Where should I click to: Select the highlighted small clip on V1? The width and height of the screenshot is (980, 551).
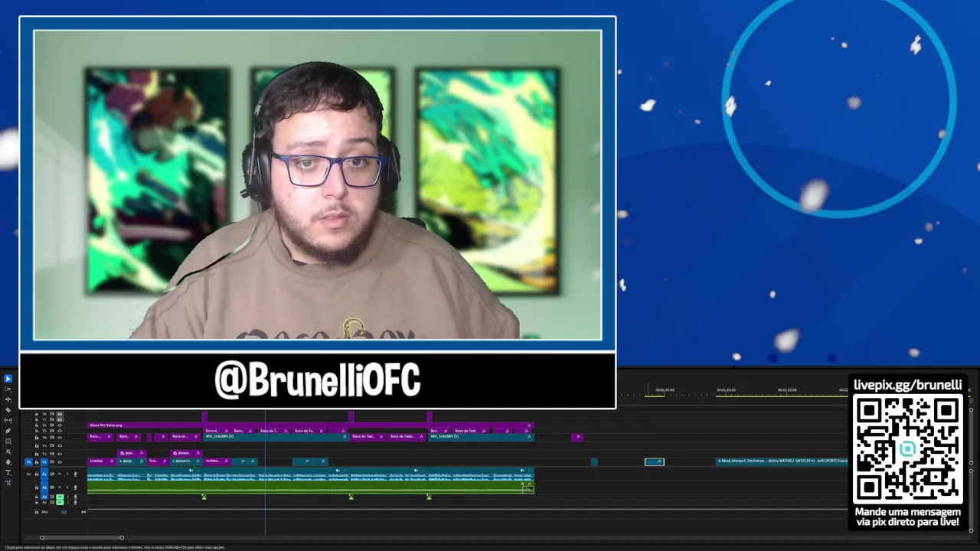tap(655, 461)
